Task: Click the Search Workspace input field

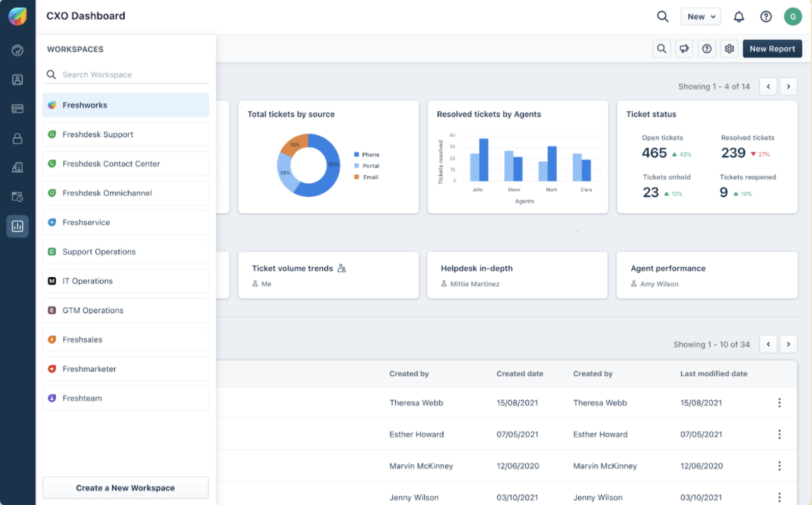Action: [x=133, y=75]
